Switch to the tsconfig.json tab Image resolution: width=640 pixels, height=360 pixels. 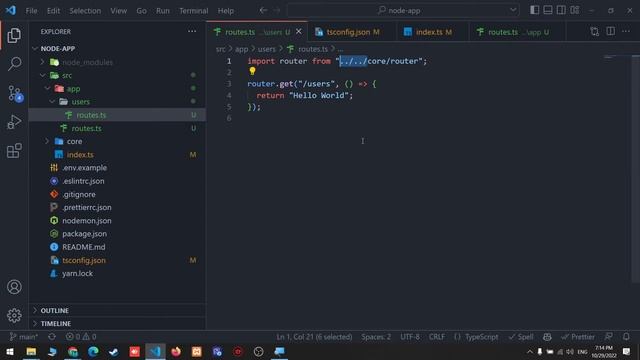[351, 32]
